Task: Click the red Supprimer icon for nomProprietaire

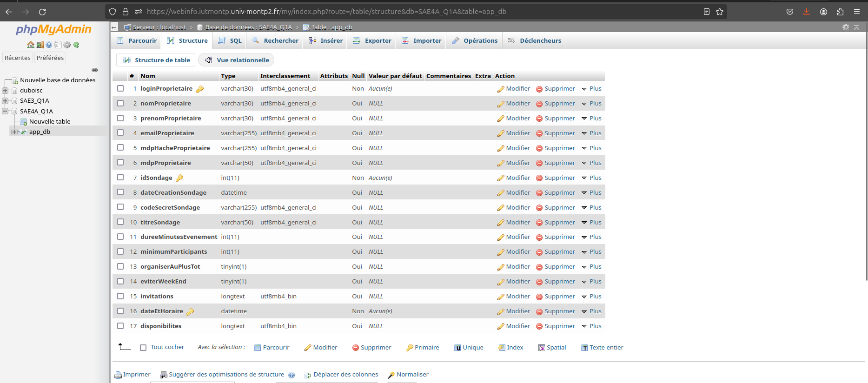Action: pyautogui.click(x=539, y=104)
